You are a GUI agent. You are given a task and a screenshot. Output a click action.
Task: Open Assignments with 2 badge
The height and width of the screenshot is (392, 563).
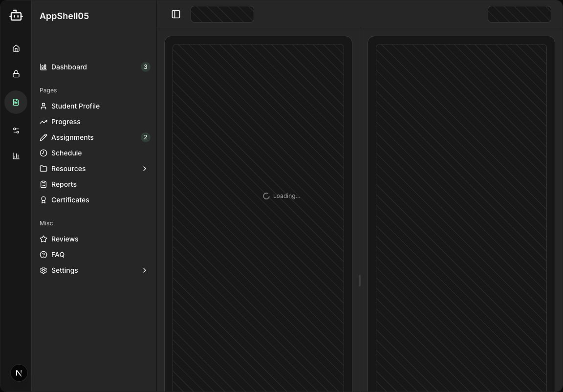pyautogui.click(x=72, y=137)
